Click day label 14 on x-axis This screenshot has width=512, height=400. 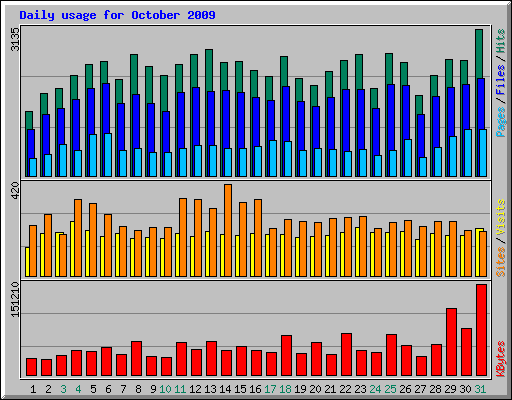tap(225, 389)
